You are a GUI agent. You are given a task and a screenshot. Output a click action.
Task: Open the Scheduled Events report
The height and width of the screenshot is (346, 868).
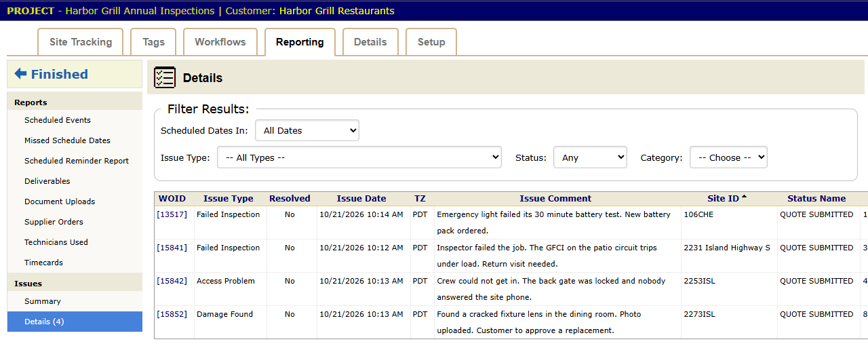coord(58,120)
